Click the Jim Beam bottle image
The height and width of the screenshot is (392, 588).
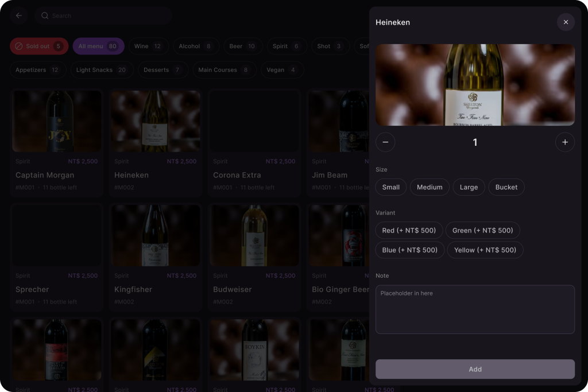pyautogui.click(x=339, y=121)
